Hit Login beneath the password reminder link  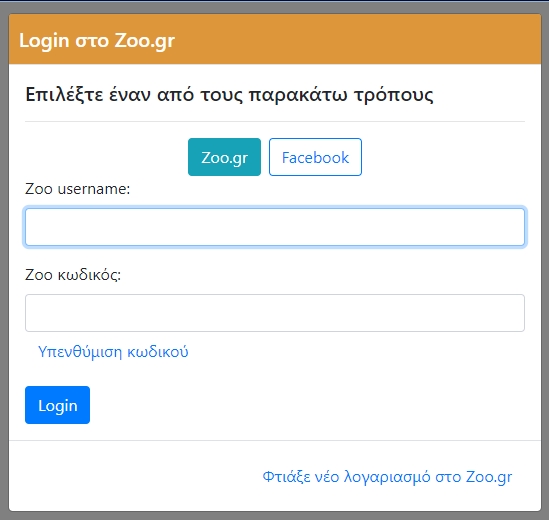point(57,405)
